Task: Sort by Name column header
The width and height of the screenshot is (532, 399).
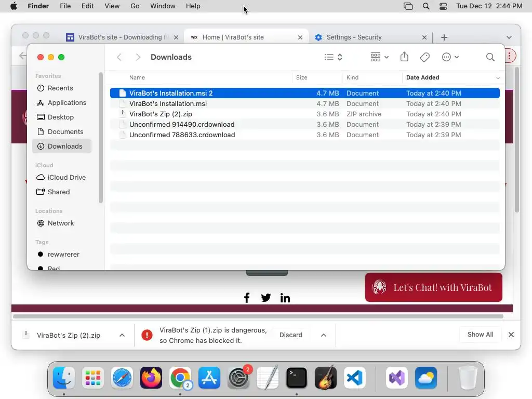Action: pyautogui.click(x=137, y=77)
